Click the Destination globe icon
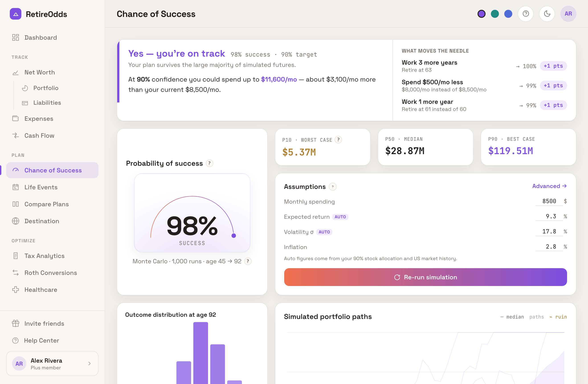 click(x=16, y=221)
